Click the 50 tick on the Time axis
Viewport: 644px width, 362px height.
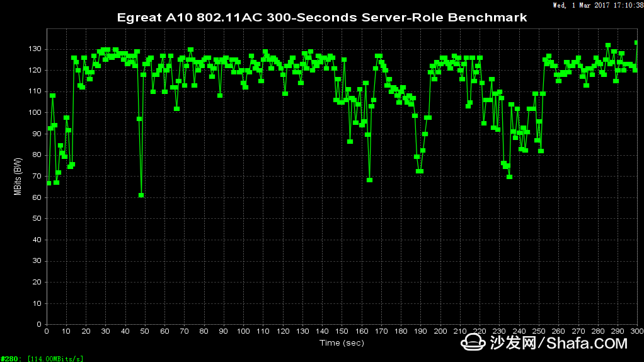(145, 331)
